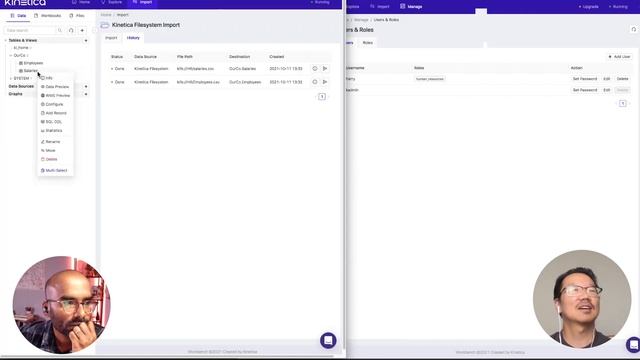Click page 1 in users table pagination
640x360 pixels.
623,104
